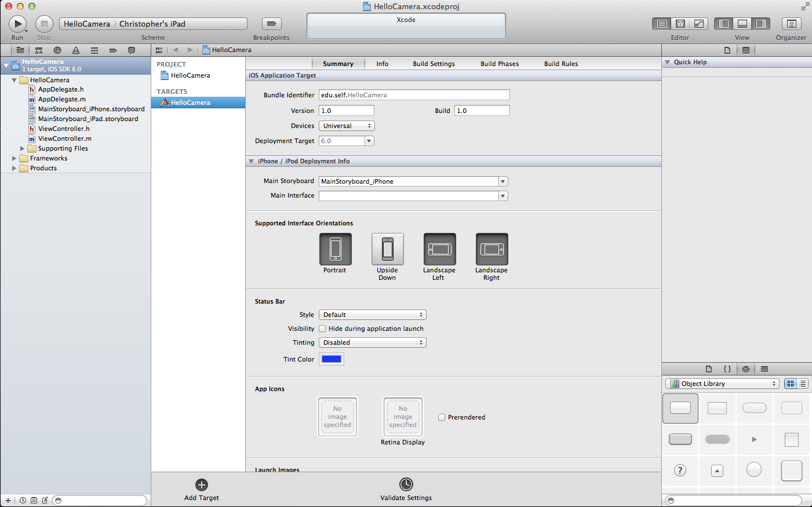The image size is (812, 507).
Task: Open the Main Storyboard dropdown arrow
Action: click(x=503, y=181)
